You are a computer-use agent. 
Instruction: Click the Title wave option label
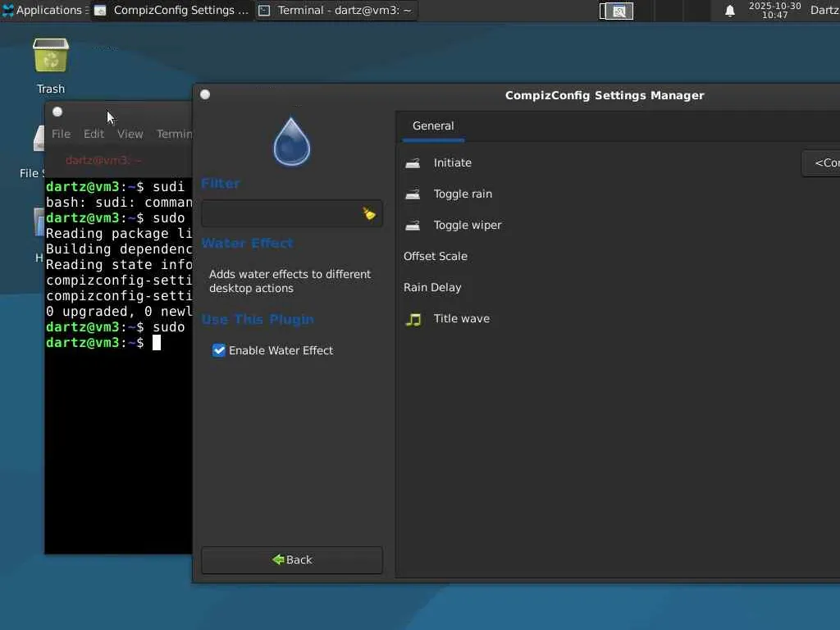[462, 319]
